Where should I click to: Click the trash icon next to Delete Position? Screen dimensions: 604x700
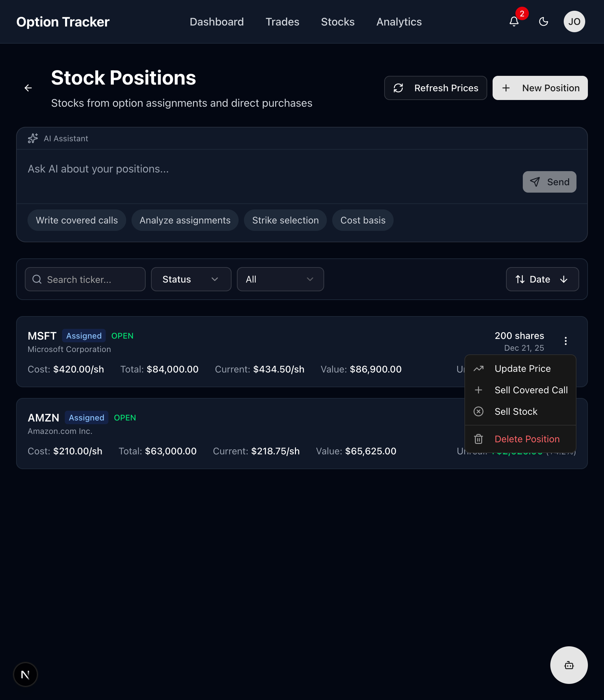(x=479, y=439)
